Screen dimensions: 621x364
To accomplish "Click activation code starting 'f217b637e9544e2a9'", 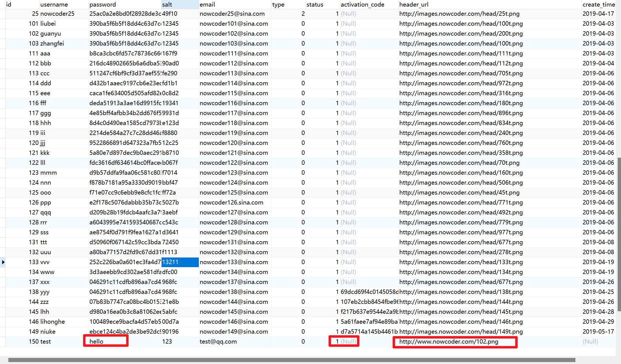I will coord(369,312).
